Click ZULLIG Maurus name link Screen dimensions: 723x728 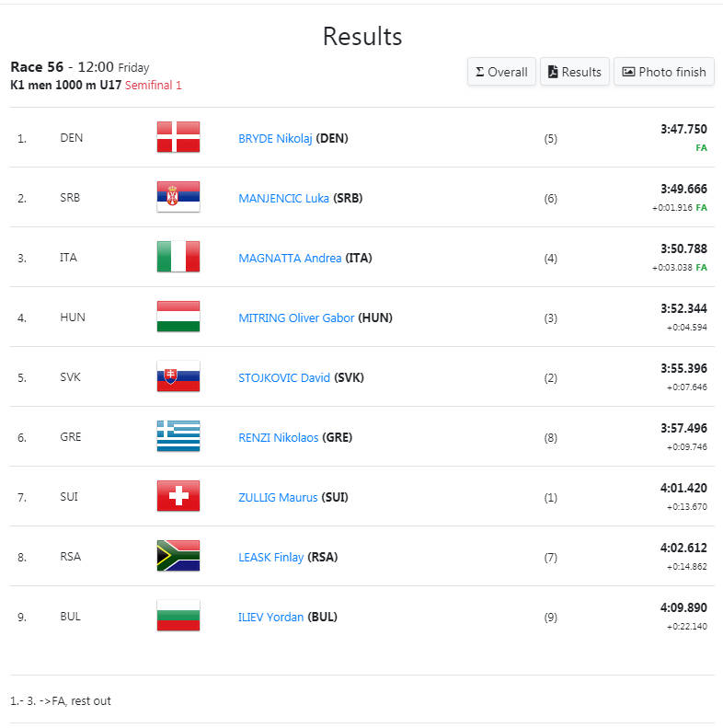pos(278,498)
